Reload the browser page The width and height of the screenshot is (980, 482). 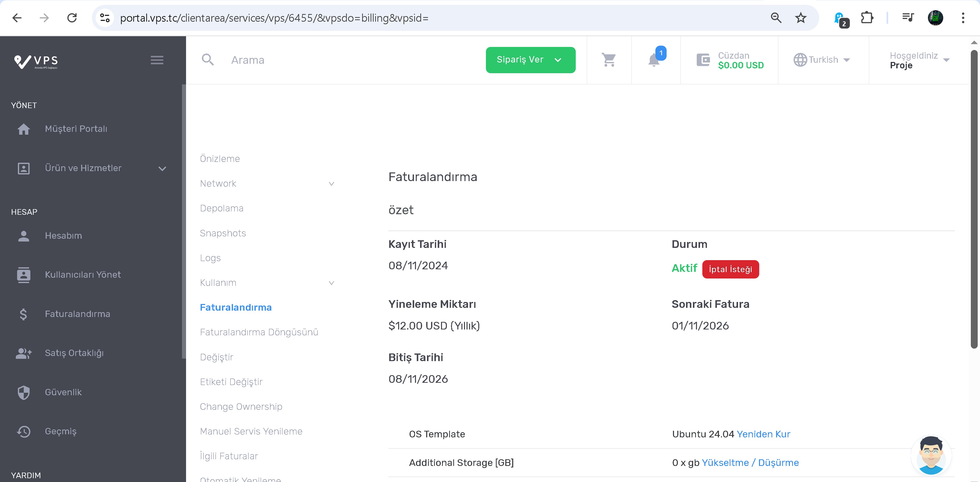72,18
